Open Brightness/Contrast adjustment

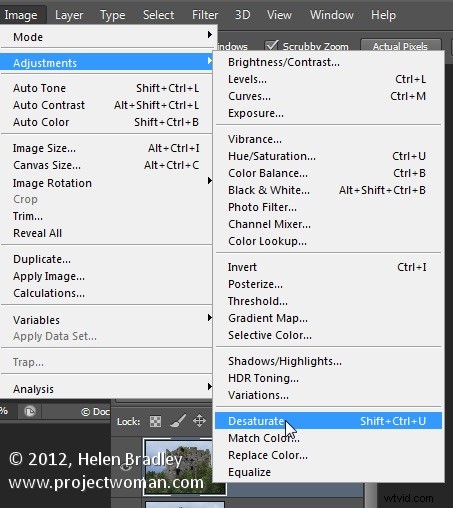(328, 62)
